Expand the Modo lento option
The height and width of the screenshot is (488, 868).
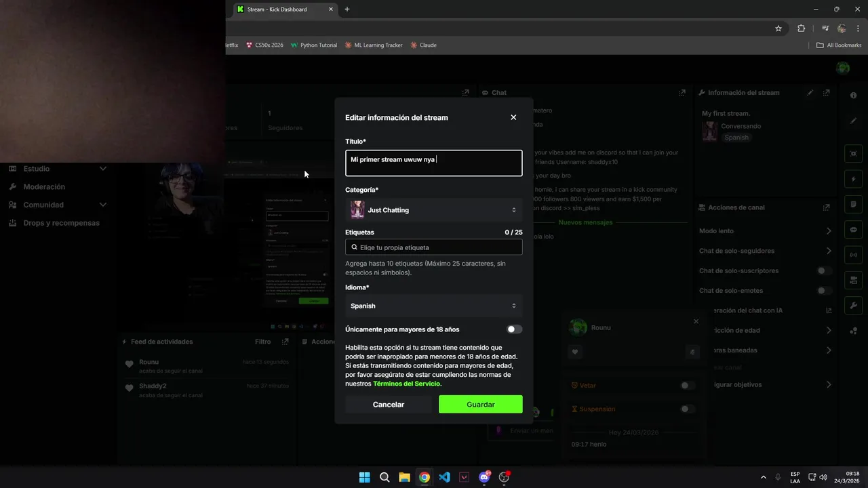click(829, 231)
